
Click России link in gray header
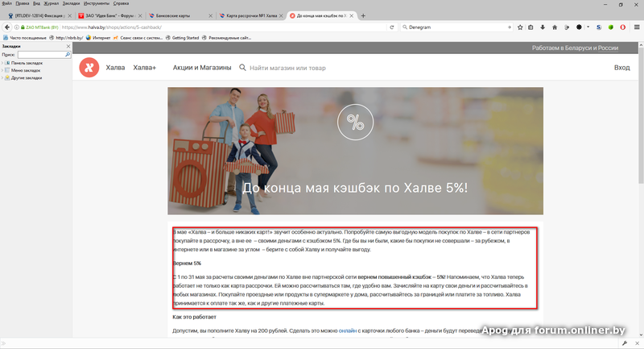coord(609,48)
